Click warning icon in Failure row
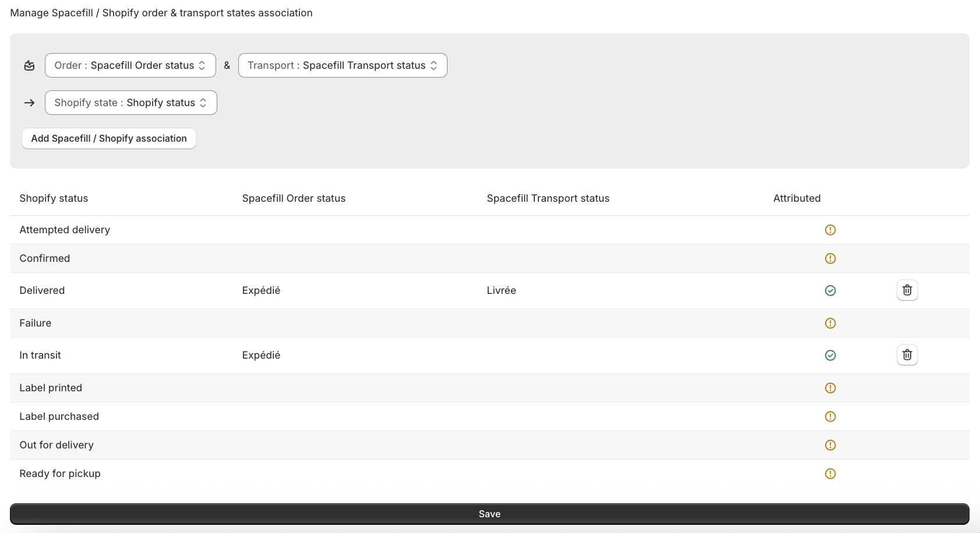 [x=830, y=323]
